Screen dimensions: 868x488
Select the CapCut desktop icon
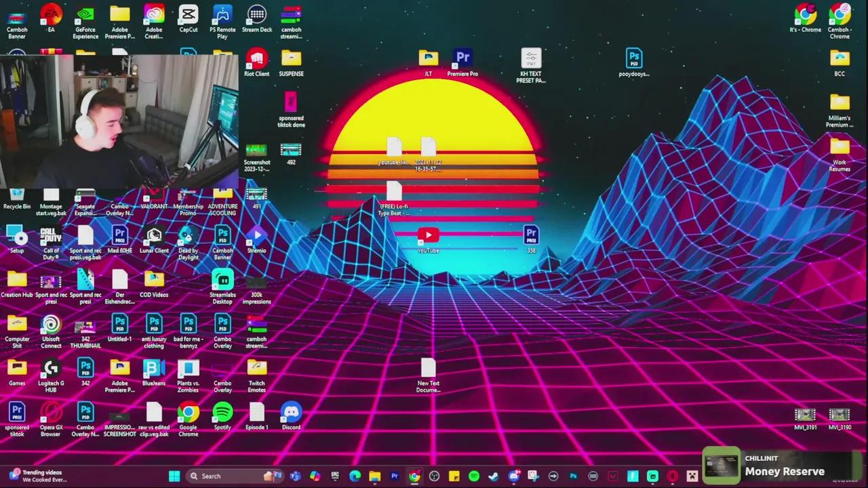[189, 18]
